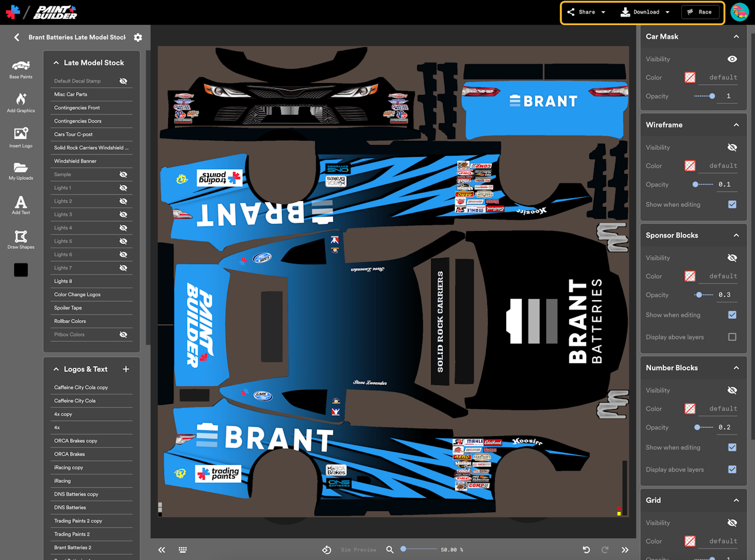755x560 pixels.
Task: Open the Add Graphics tool
Action: coord(21,102)
